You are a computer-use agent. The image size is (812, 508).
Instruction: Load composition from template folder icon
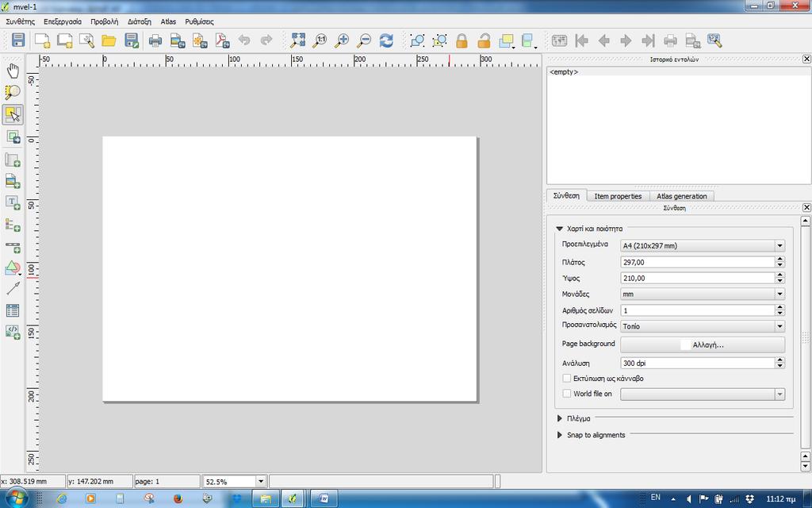(x=109, y=40)
